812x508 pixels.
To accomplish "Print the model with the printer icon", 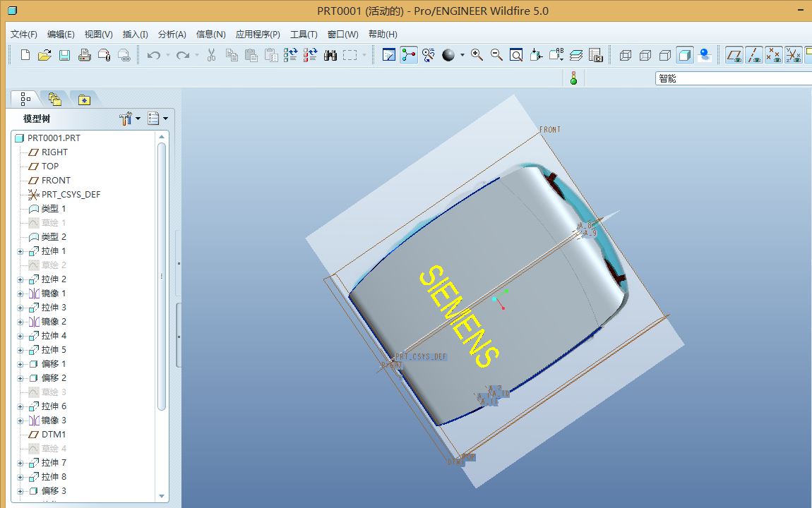I will coord(85,55).
